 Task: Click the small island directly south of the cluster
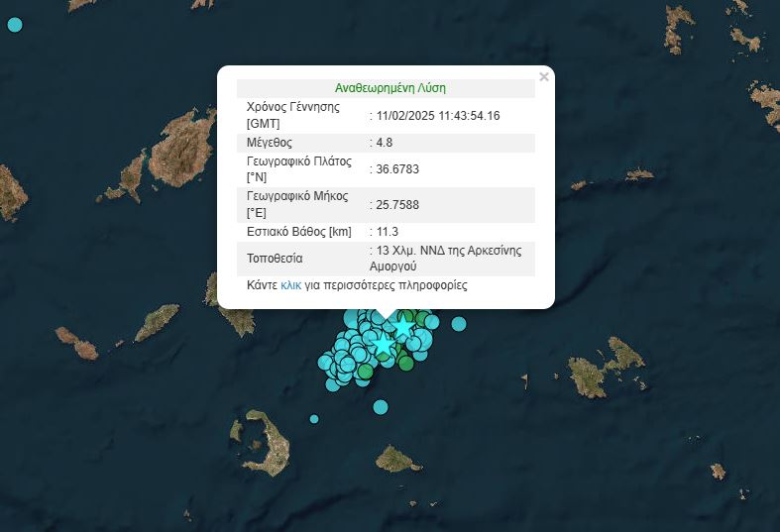pos(394,459)
